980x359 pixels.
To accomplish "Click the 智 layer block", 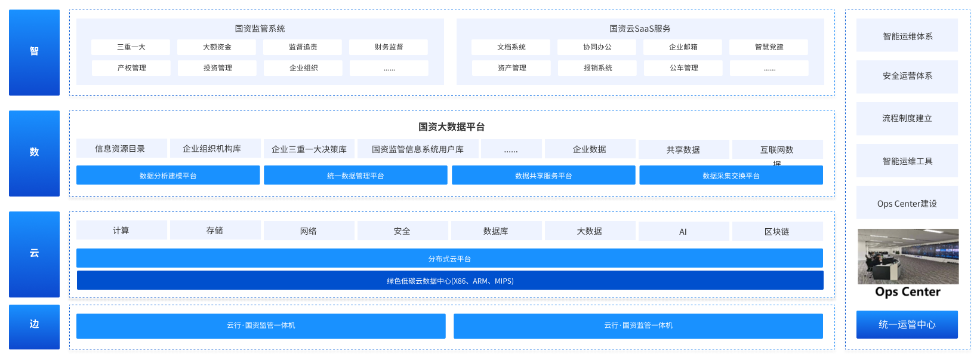I will [34, 53].
